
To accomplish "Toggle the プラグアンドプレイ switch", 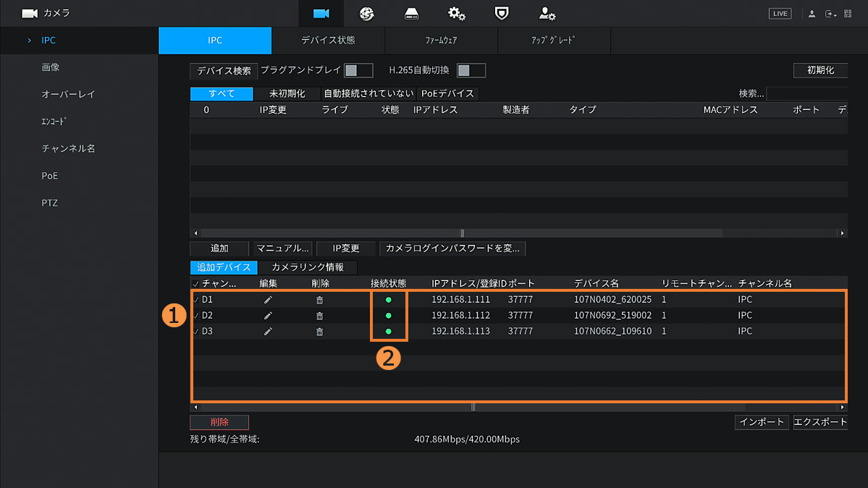I will (358, 70).
